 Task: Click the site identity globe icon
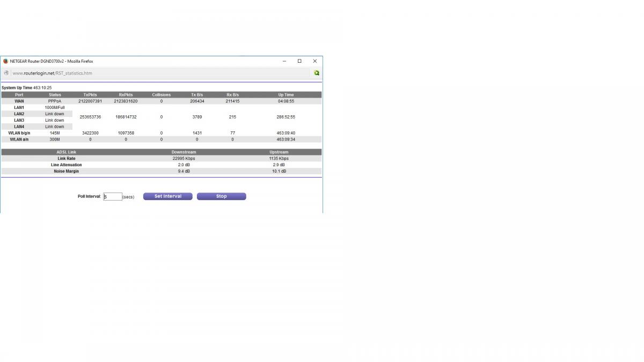[6, 73]
